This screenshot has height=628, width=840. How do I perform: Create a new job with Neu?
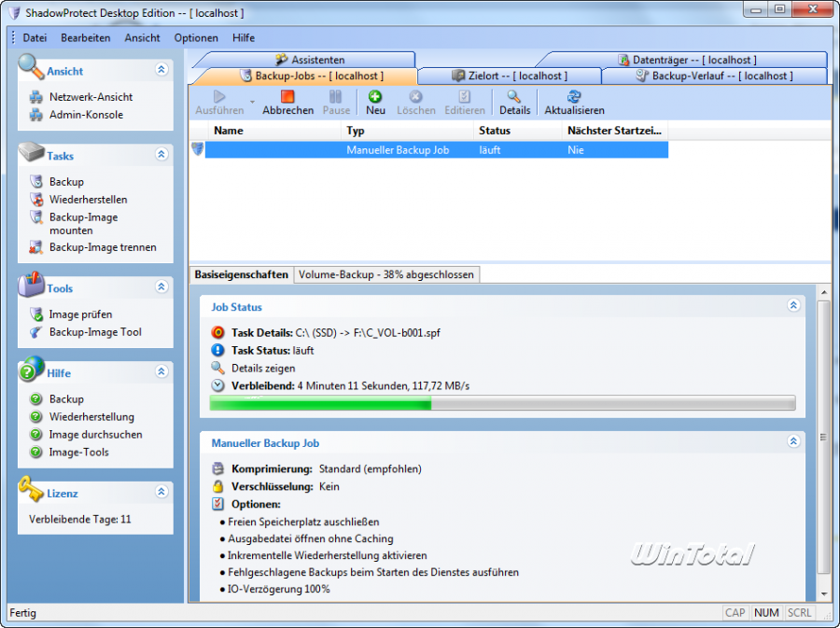[375, 103]
